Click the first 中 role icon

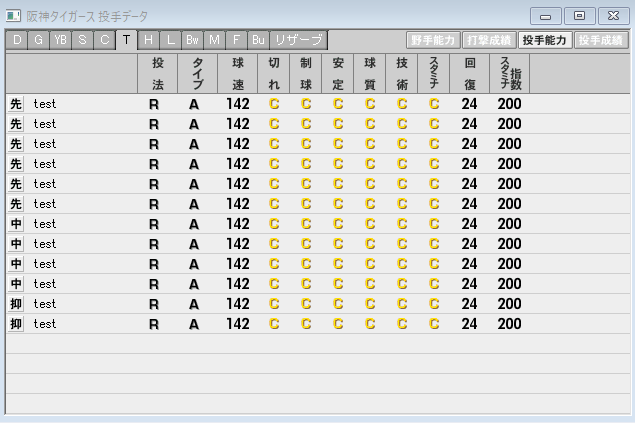[x=16, y=224]
